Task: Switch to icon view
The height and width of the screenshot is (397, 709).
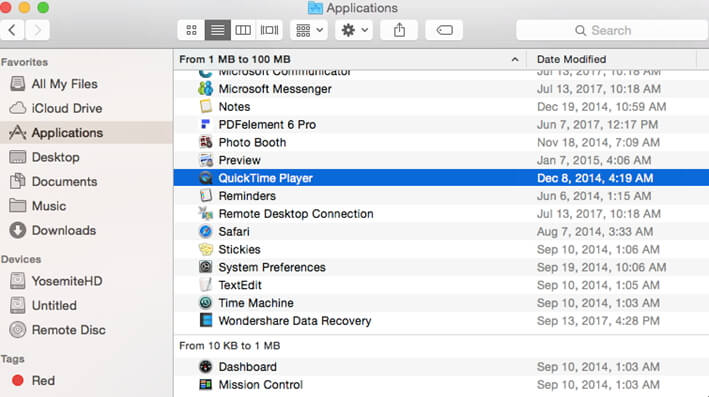Action: tap(191, 30)
